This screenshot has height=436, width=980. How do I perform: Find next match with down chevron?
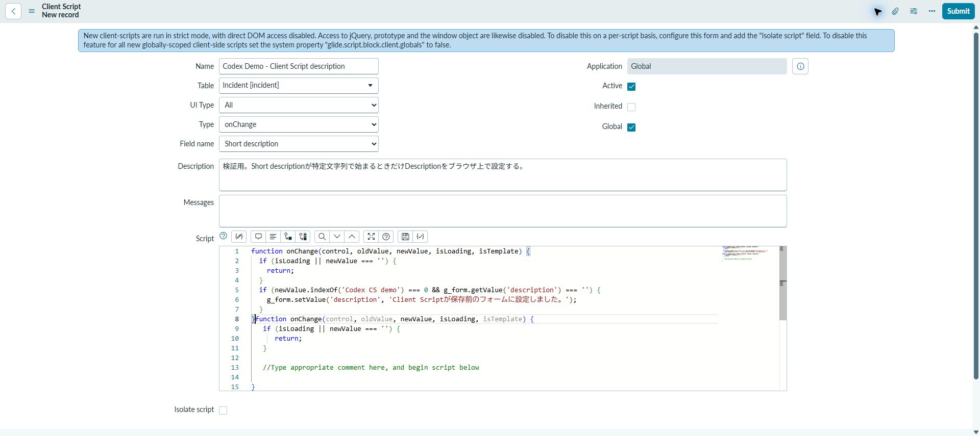337,237
